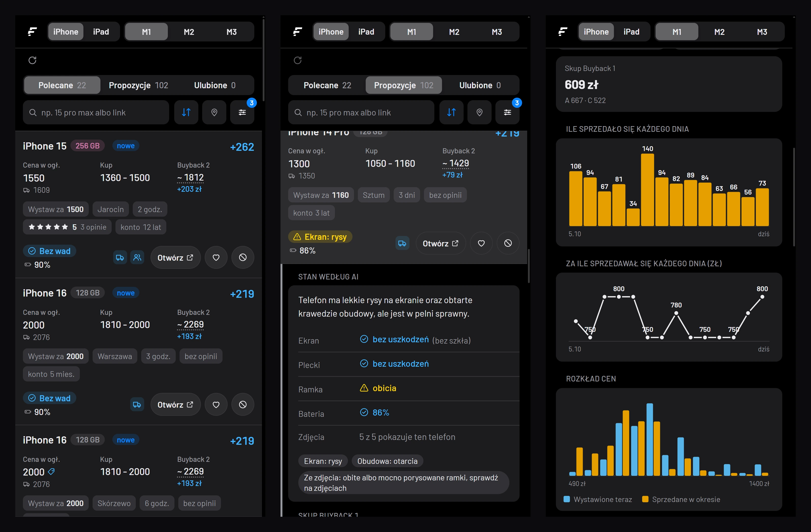Click the Skup Buyback 1 card 609 zł
Image resolution: width=811 pixels, height=532 pixels.
(x=669, y=84)
